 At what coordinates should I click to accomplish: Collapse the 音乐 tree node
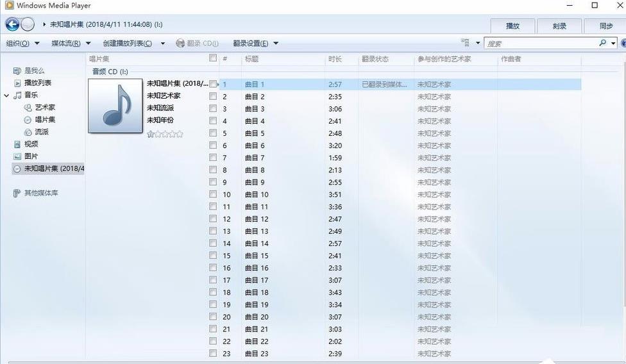(6, 95)
